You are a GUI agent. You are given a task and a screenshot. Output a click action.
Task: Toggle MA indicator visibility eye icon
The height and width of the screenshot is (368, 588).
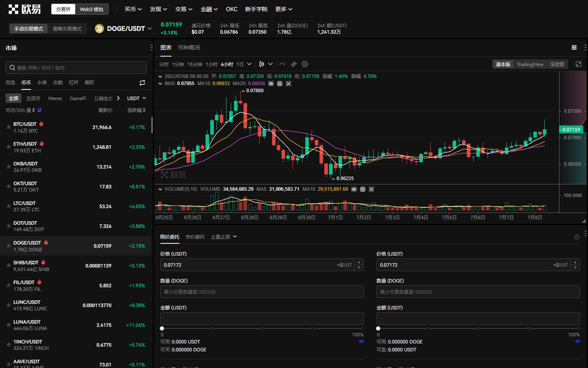[x=271, y=83]
